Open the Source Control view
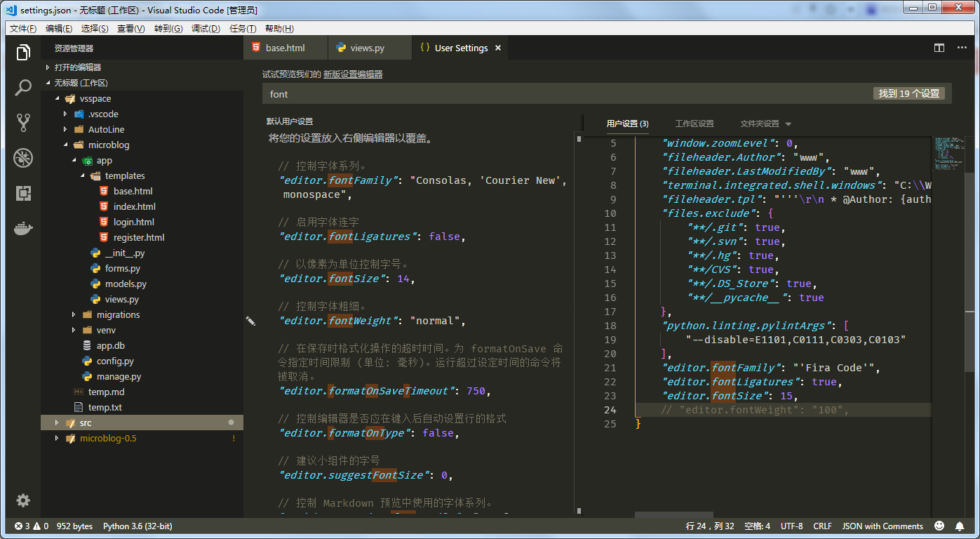Image resolution: width=980 pixels, height=539 pixels. [x=23, y=123]
